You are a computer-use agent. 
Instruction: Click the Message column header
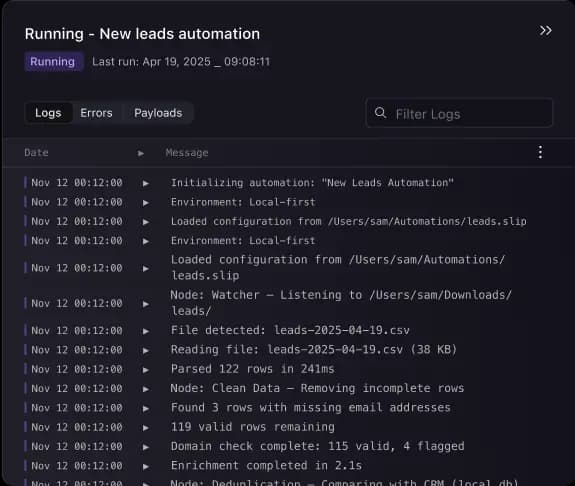[187, 153]
